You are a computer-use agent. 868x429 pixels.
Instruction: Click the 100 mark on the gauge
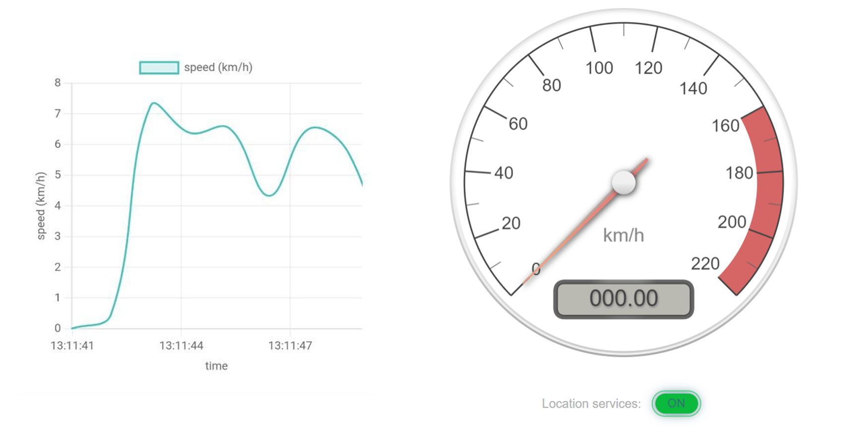point(599,68)
